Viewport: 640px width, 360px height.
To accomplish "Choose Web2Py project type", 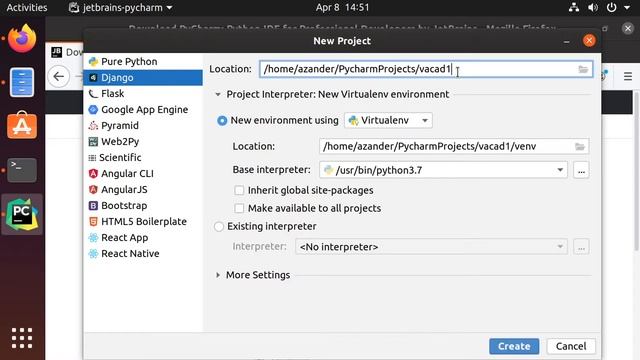I will [x=142, y=142].
